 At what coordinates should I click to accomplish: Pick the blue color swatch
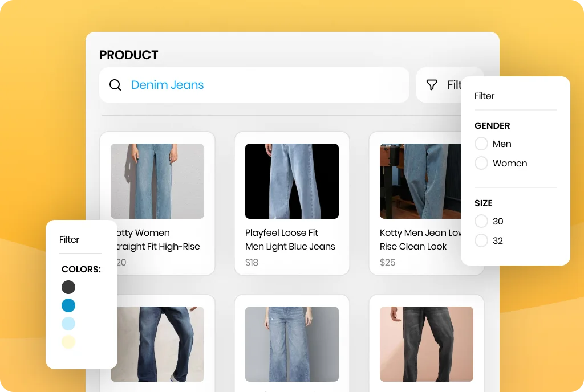tap(68, 305)
